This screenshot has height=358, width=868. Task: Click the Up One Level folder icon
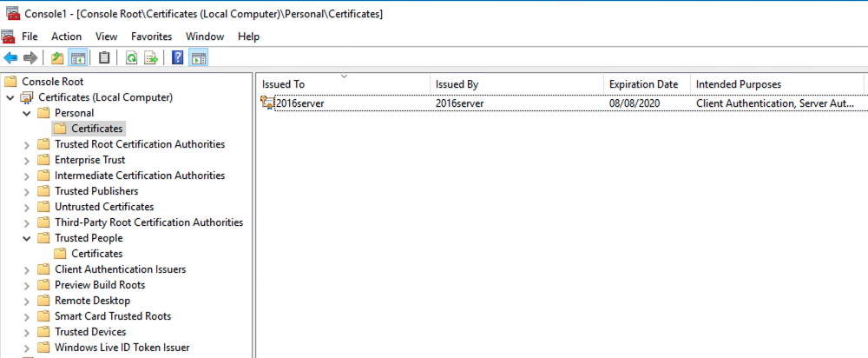(x=57, y=58)
